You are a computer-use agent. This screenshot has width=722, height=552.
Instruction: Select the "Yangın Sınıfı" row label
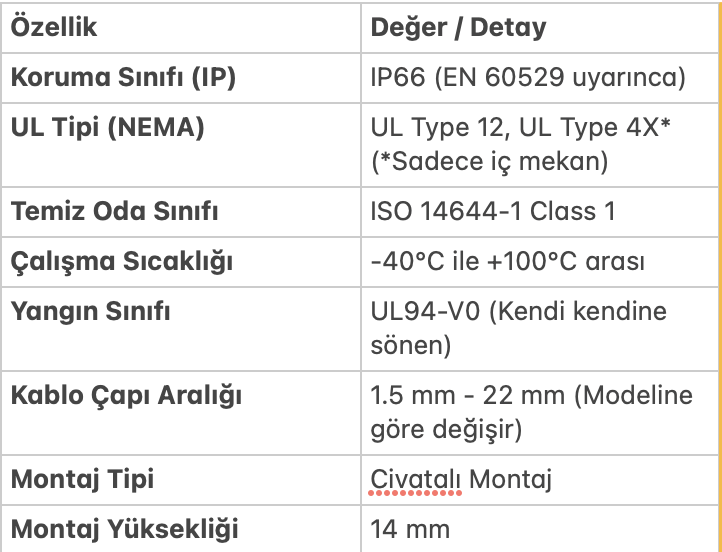(x=90, y=312)
